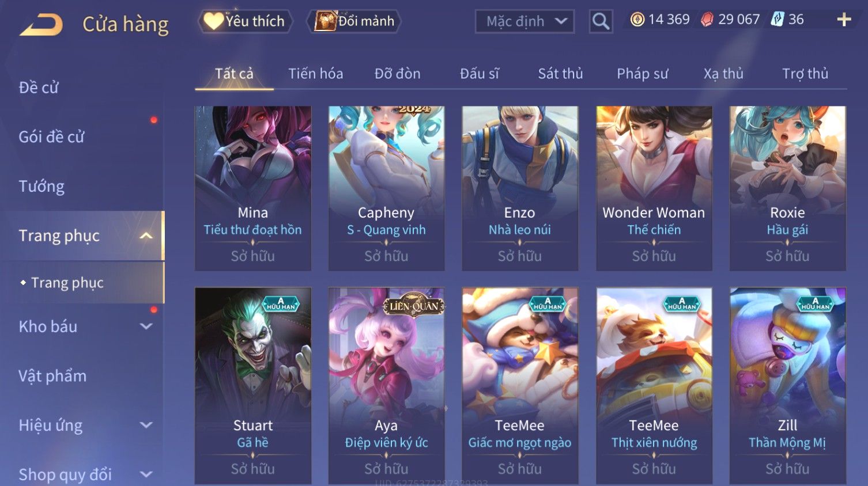Open Gói đề cử in sidebar
This screenshot has height=486, width=868.
coord(51,137)
